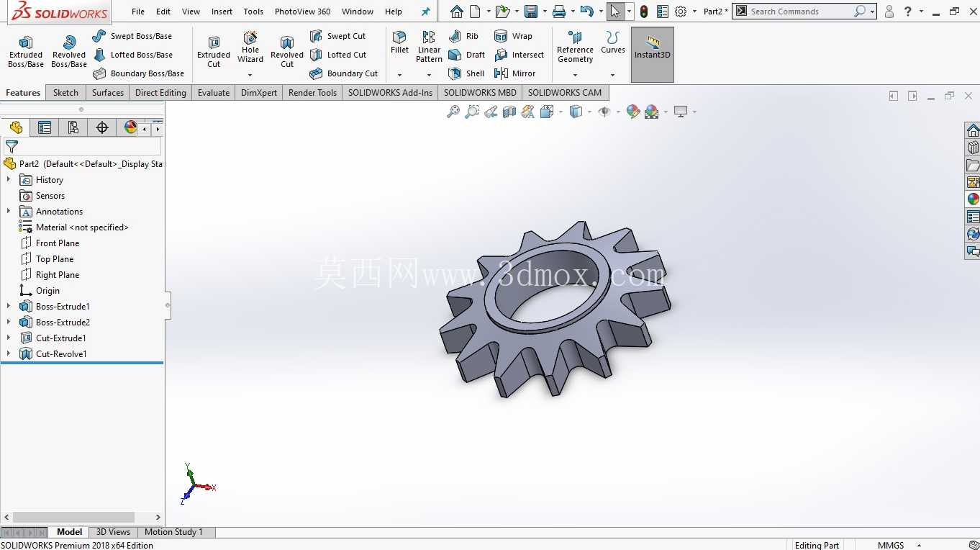Screen dimensions: 980x550
Task: Open the DimXpertManager tab icon
Action: (102, 127)
